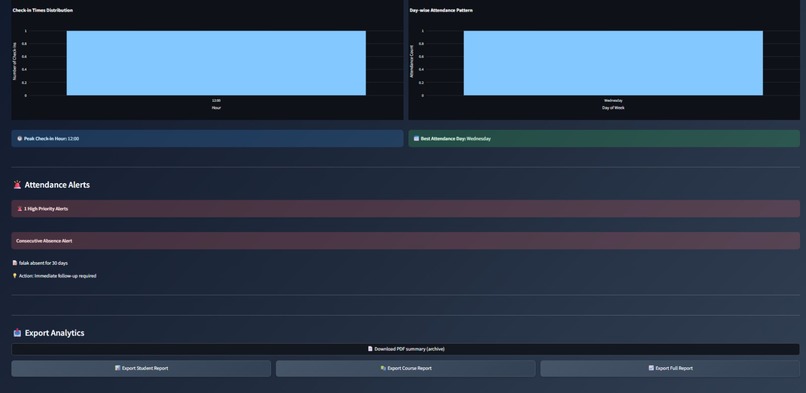Screen dimensions: 806x393
Task: Click the icon on Export Course Report
Action: (x=383, y=368)
